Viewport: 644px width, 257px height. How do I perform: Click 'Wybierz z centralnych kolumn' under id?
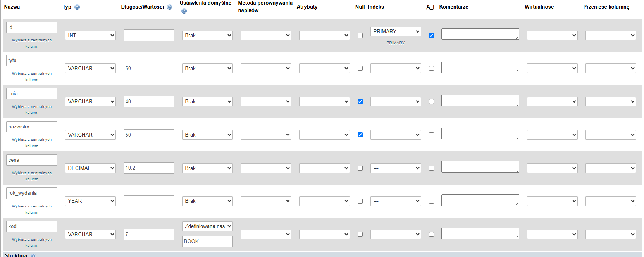[x=32, y=43]
